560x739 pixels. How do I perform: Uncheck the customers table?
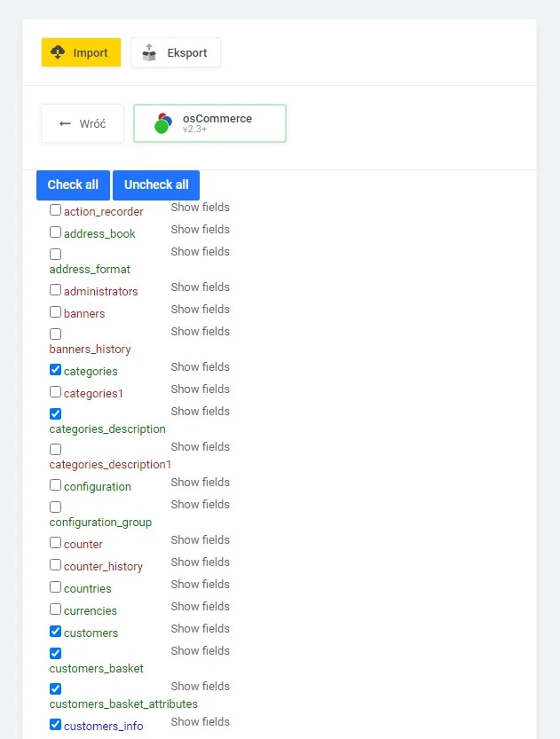point(55,632)
